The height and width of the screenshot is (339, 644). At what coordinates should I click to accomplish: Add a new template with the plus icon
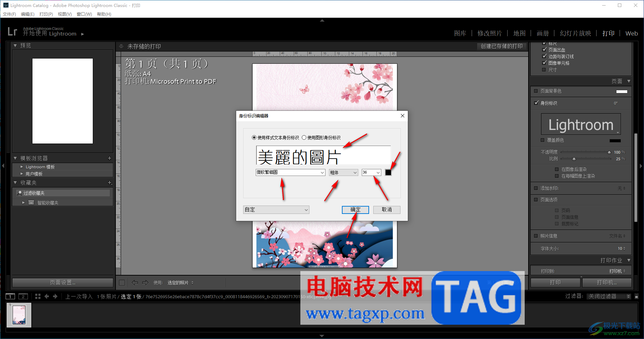tap(110, 158)
